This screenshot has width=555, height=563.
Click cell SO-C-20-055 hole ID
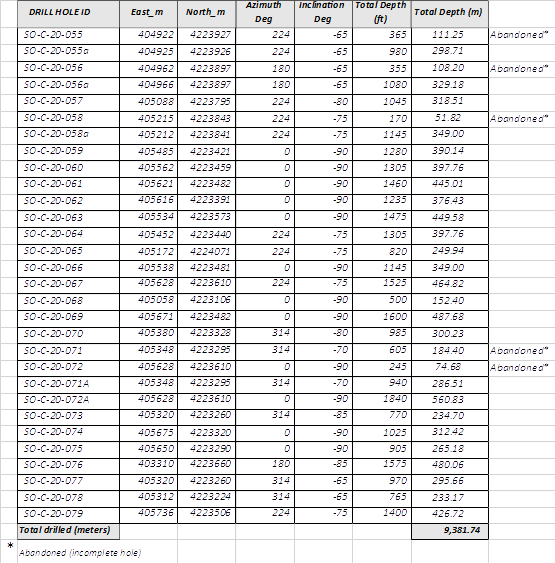pyautogui.click(x=68, y=36)
